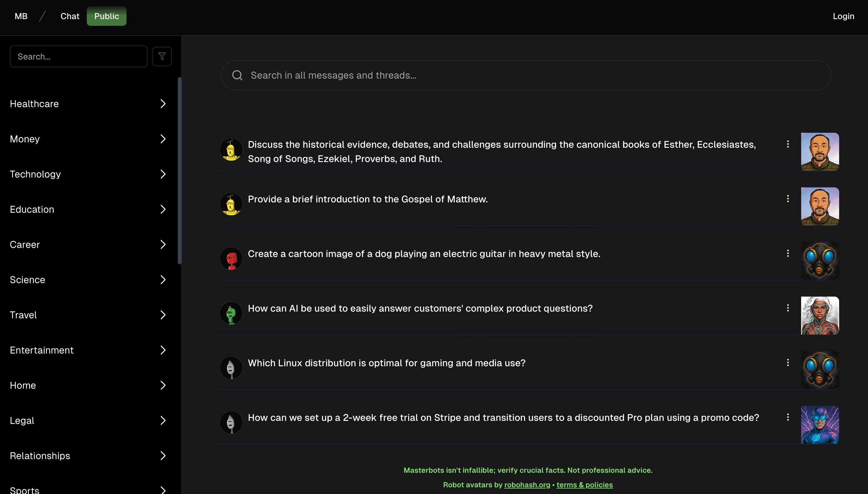Screen dimensions: 868x494
Task: Click the grey robot avatar beside the Linux thread
Action: pos(231,368)
